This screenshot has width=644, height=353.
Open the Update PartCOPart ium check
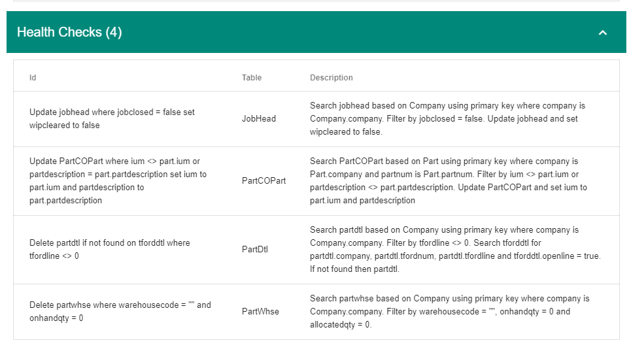pos(118,180)
